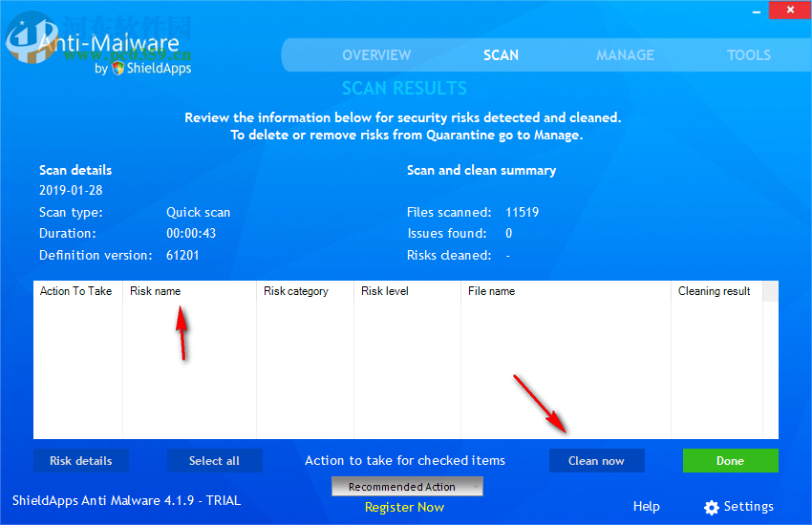Image resolution: width=812 pixels, height=525 pixels.
Task: Finish with the green Done button
Action: click(x=730, y=460)
